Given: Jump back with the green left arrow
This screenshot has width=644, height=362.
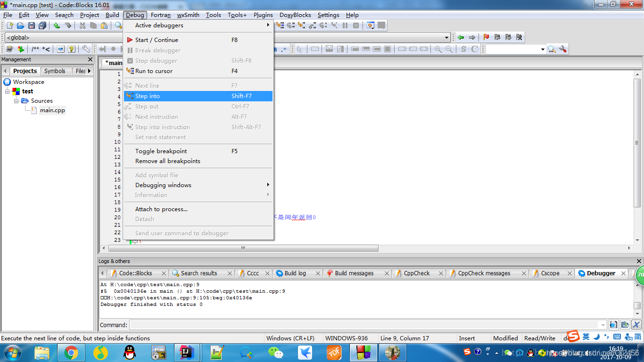Looking at the screenshot, I should 461,37.
